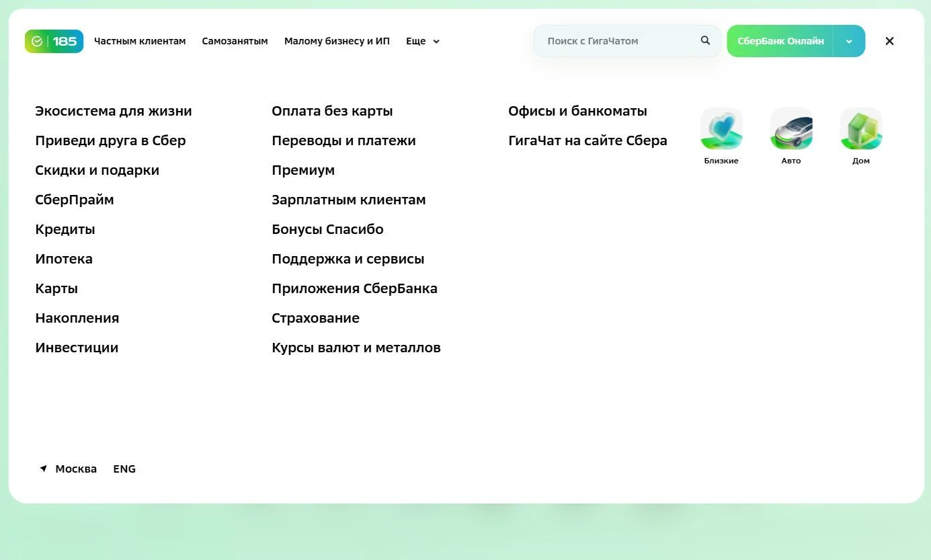Image resolution: width=931 pixels, height=560 pixels.
Task: Go to Скидки и подарки
Action: pyautogui.click(x=97, y=170)
